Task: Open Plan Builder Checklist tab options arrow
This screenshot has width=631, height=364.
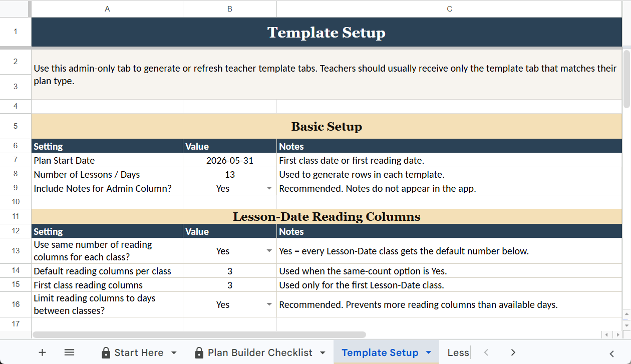Action: coord(323,352)
